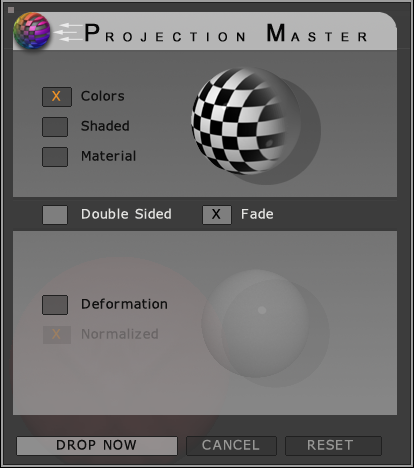Enable the Material checkbox
This screenshot has width=414, height=468.
tap(55, 157)
